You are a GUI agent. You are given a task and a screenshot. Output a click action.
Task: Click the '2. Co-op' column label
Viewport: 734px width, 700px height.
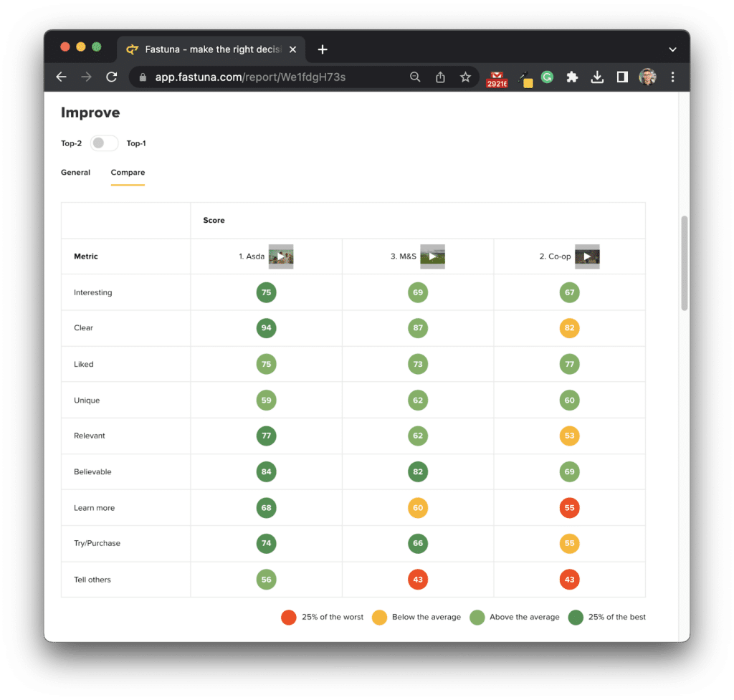click(555, 256)
